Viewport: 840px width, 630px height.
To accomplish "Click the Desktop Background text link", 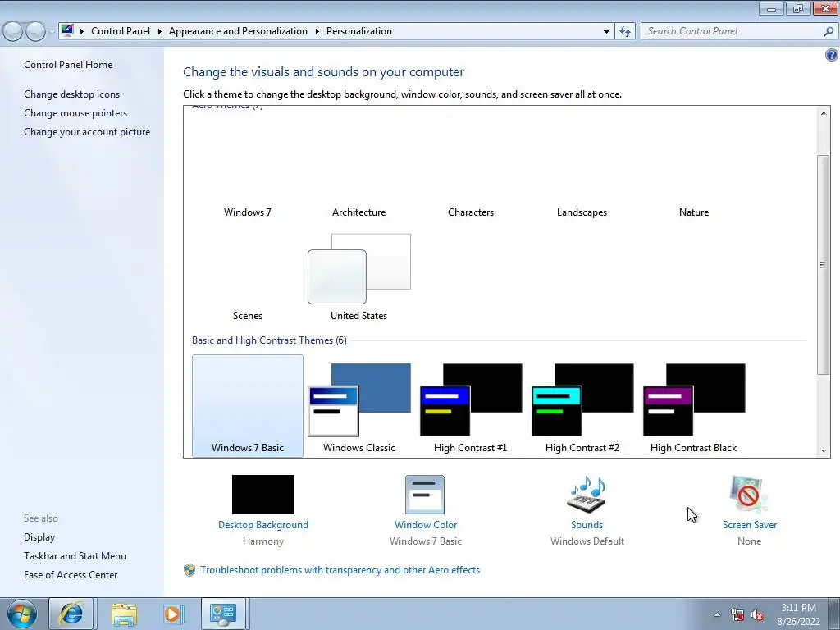I will 263,525.
